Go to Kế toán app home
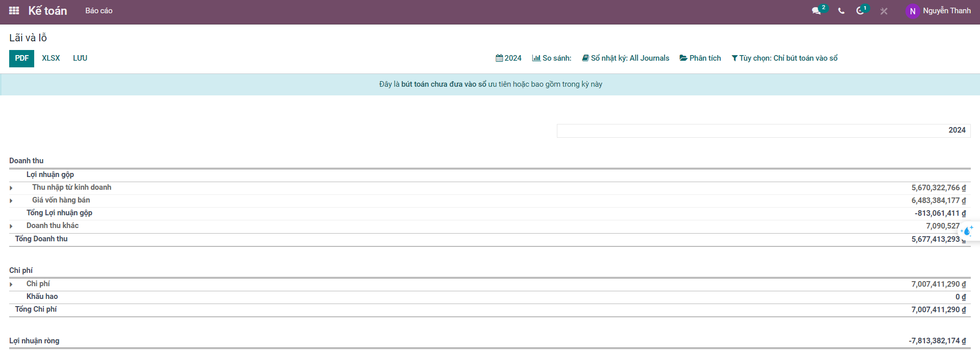Screen dimensions: 980x352 (x=47, y=11)
